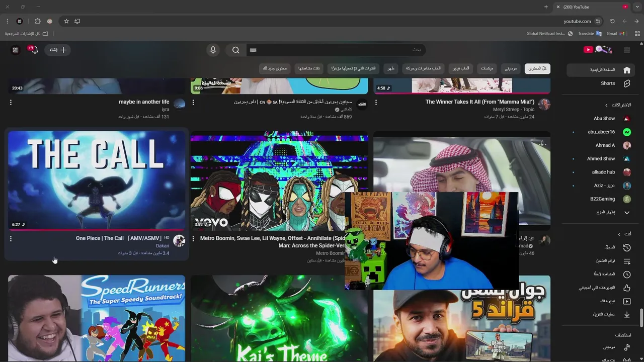Viewport: 644px width, 362px height.
Task: Click the Shorts icon in sidebar
Action: [627, 83]
